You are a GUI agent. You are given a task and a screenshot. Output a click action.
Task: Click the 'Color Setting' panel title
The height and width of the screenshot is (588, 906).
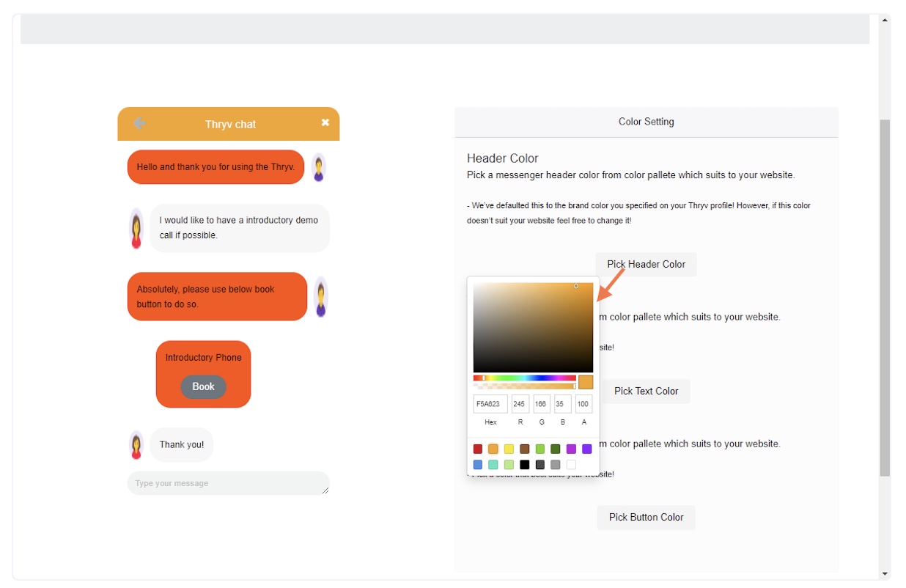[647, 122]
